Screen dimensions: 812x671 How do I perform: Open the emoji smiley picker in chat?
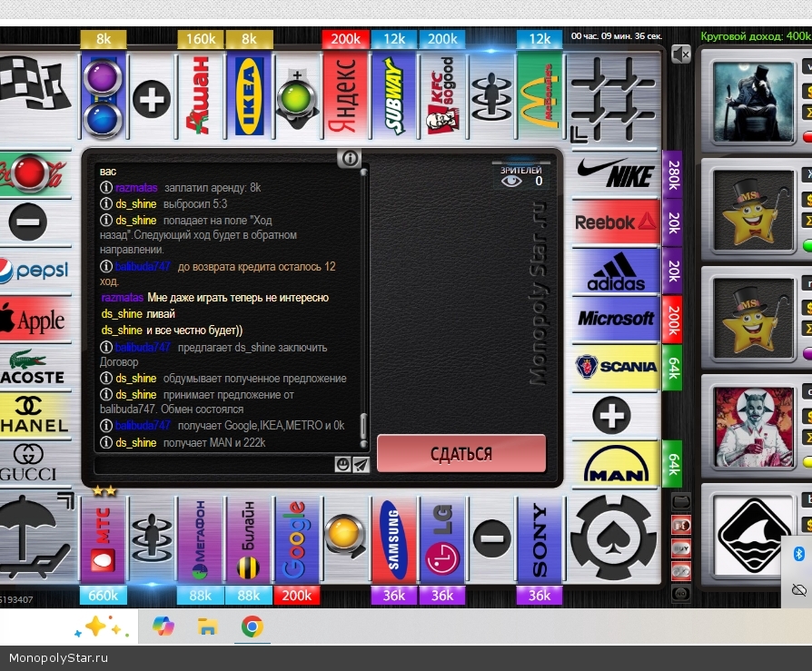(342, 464)
